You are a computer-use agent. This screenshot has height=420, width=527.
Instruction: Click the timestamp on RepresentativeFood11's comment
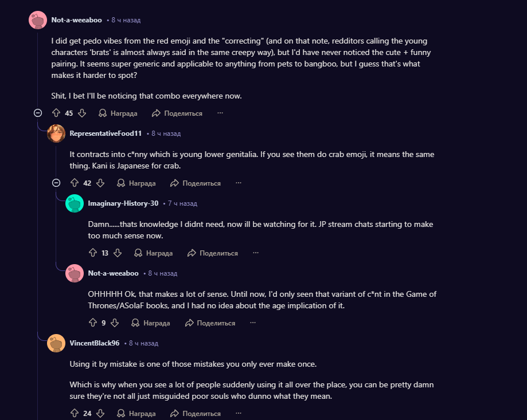coord(166,134)
